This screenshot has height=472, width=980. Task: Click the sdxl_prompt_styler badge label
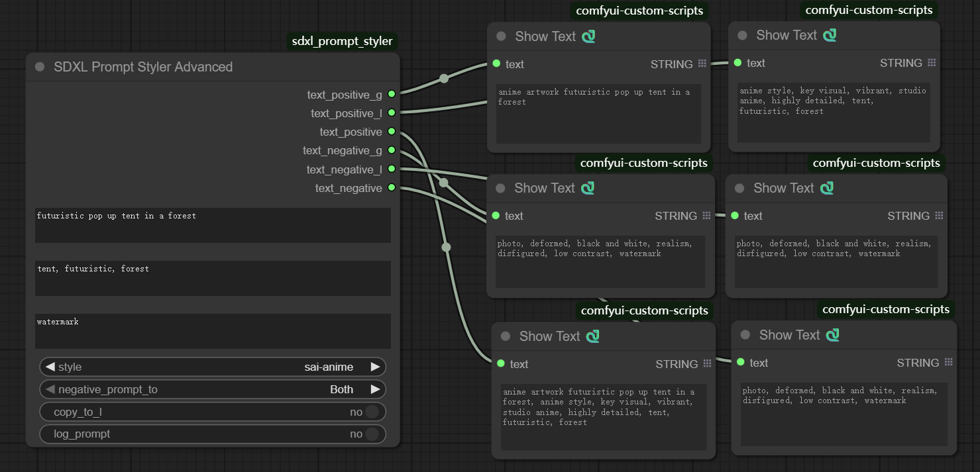pos(342,41)
